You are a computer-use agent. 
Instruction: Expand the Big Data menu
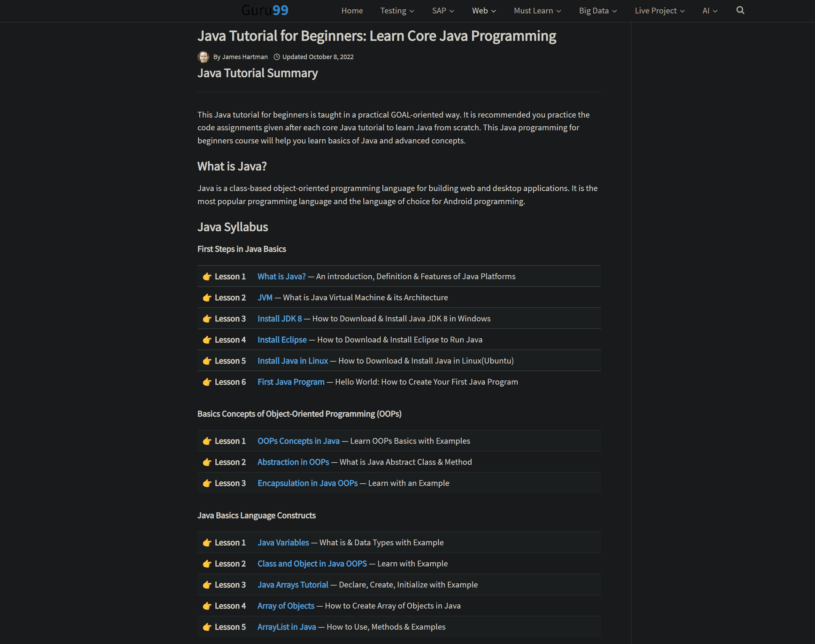pos(598,11)
